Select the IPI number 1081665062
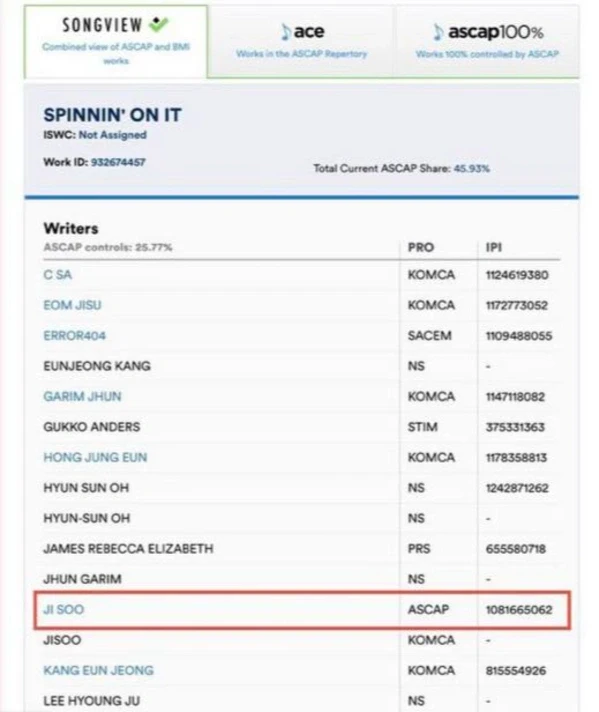This screenshot has width=599, height=712. tap(519, 609)
